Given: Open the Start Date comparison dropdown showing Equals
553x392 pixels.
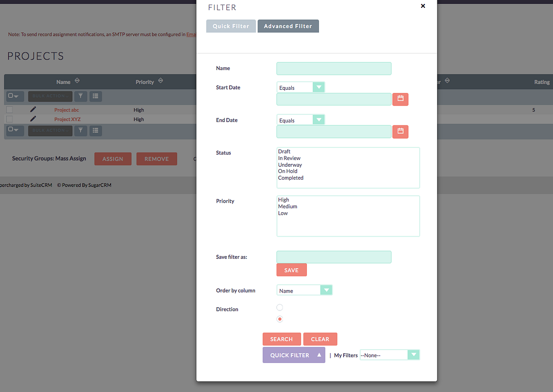Looking at the screenshot, I should [x=318, y=87].
